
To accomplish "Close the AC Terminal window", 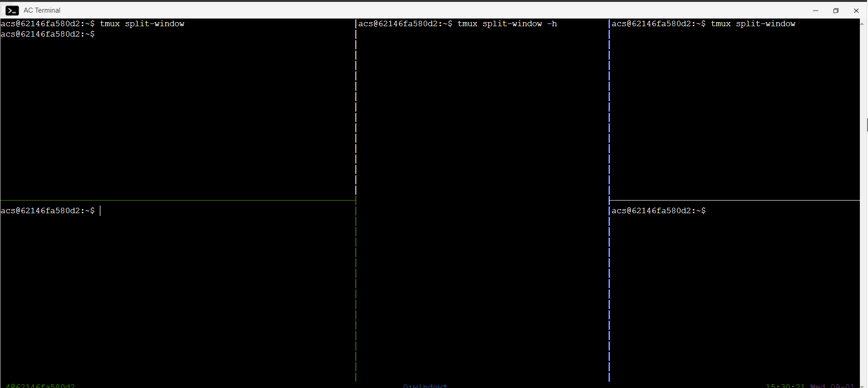I will pos(856,10).
